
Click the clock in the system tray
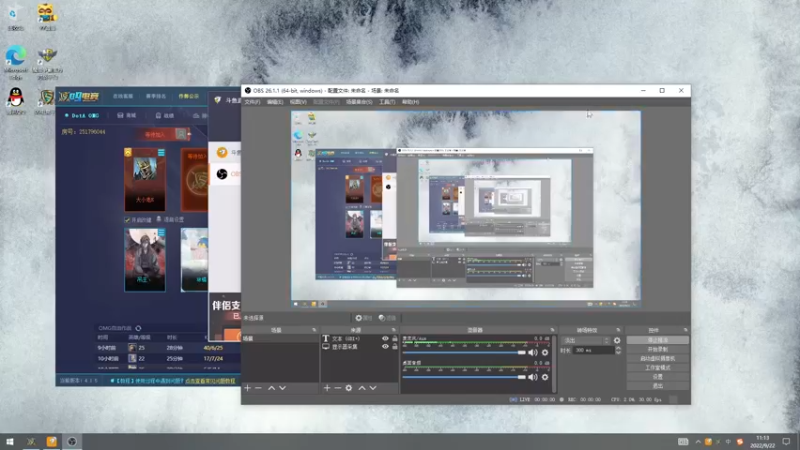(763, 442)
